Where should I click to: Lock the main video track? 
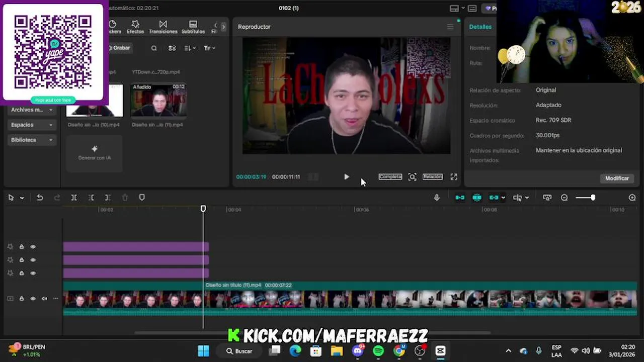pyautogui.click(x=22, y=299)
